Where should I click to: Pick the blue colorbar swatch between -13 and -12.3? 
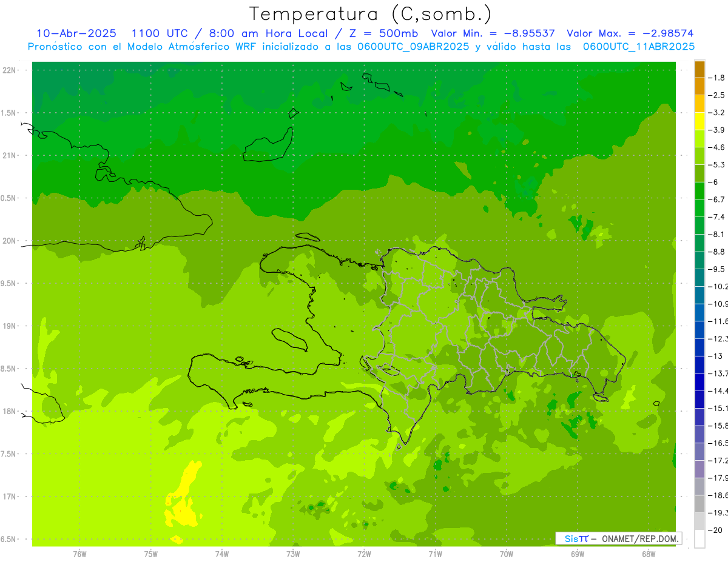(699, 347)
